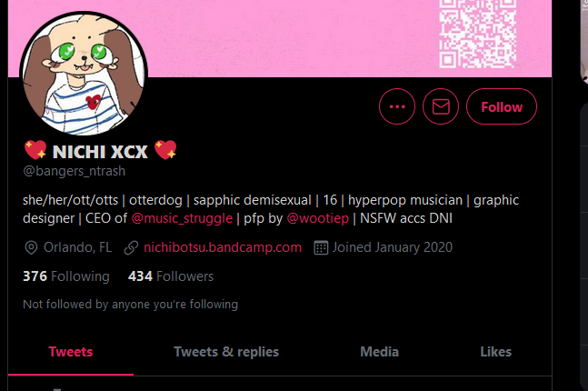Click the @bangers_ntrash handle text
Image resolution: width=588 pixels, height=391 pixels.
75,171
